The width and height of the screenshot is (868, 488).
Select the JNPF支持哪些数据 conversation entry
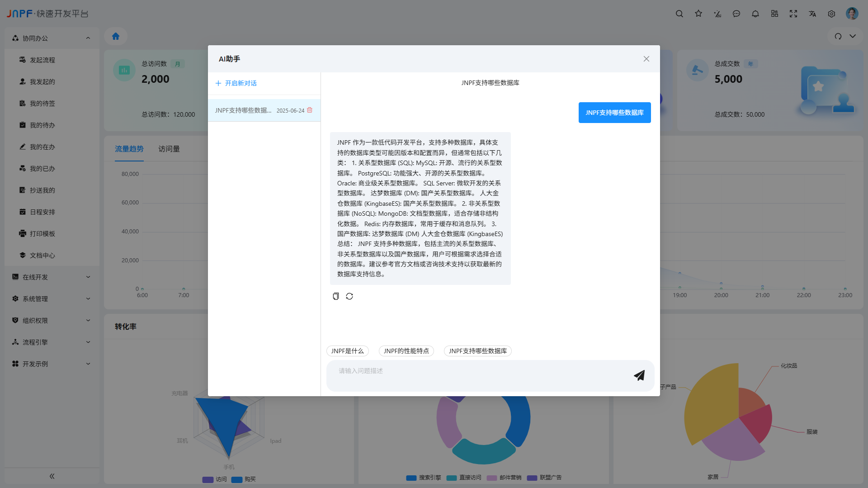pos(264,110)
